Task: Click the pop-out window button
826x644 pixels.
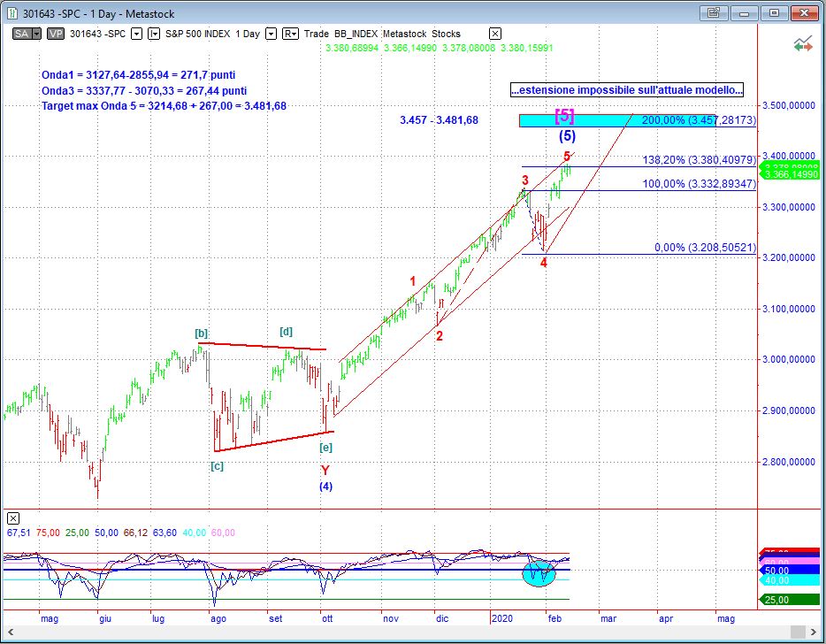Action: pyautogui.click(x=714, y=13)
